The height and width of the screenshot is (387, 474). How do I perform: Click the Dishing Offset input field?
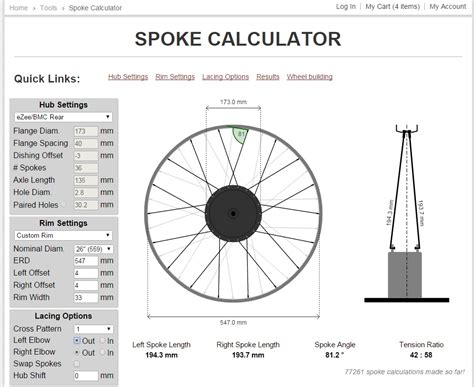pos(86,156)
